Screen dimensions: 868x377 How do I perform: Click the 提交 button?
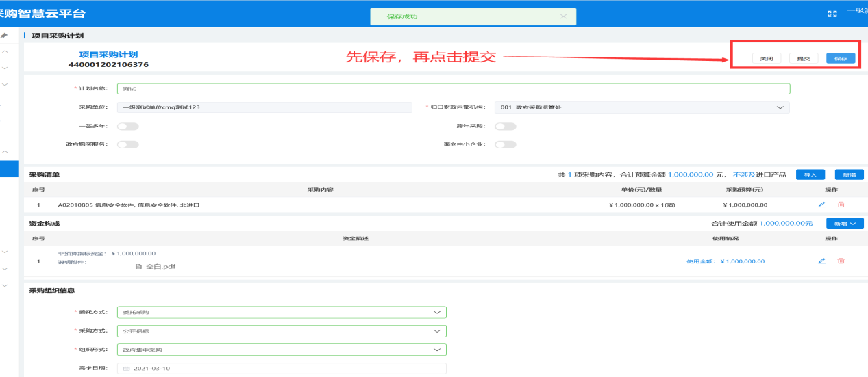[x=803, y=59]
